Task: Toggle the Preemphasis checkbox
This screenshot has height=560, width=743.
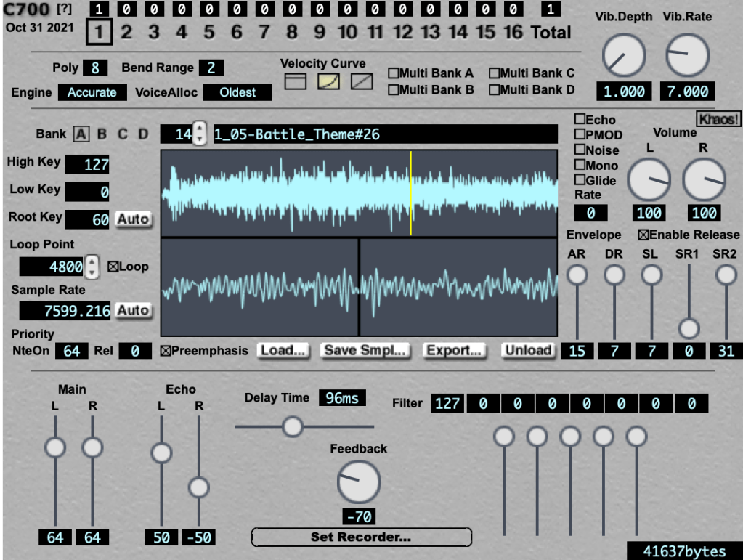Action: click(x=166, y=351)
